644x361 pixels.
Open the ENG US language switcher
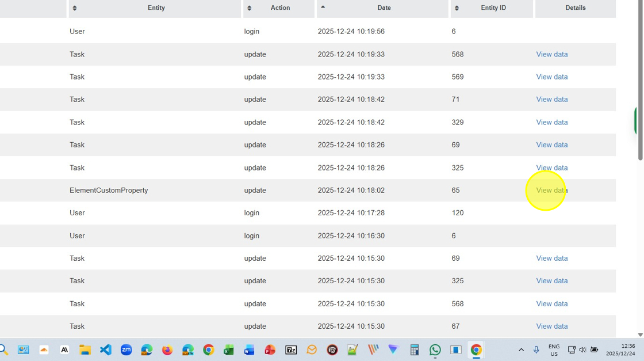(x=554, y=350)
